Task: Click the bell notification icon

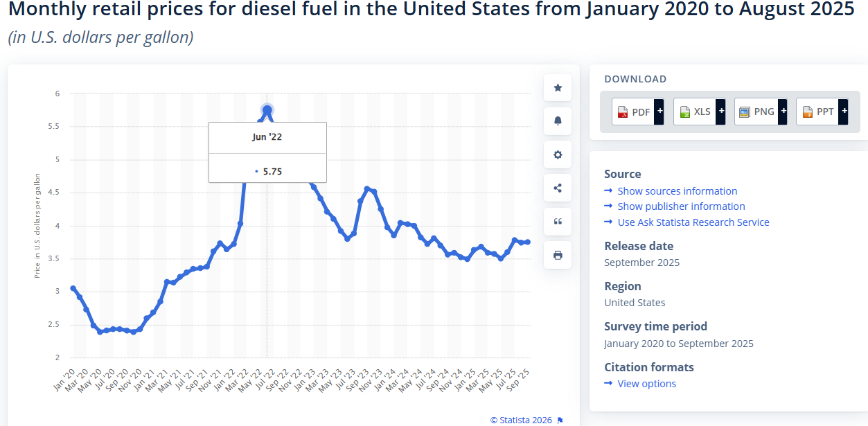Action: tap(558, 121)
